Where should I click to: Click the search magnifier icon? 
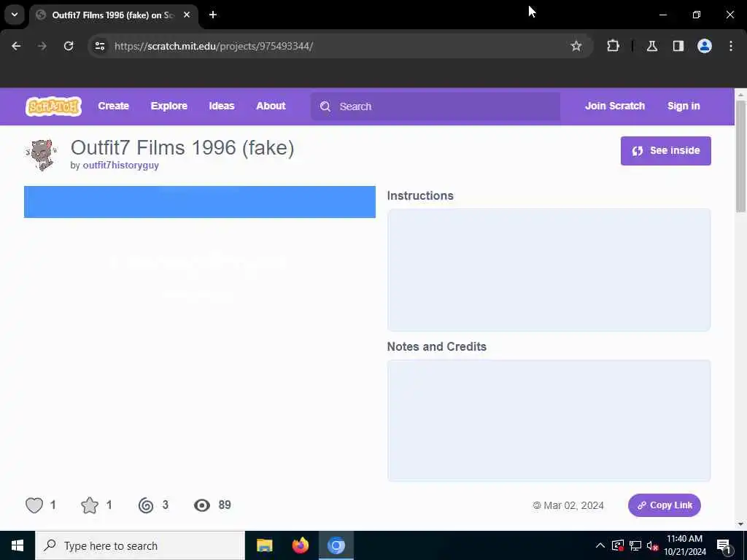pos(325,106)
